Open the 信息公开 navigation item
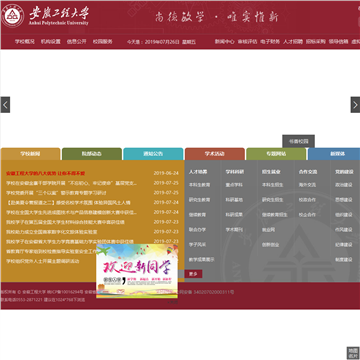 77,42
